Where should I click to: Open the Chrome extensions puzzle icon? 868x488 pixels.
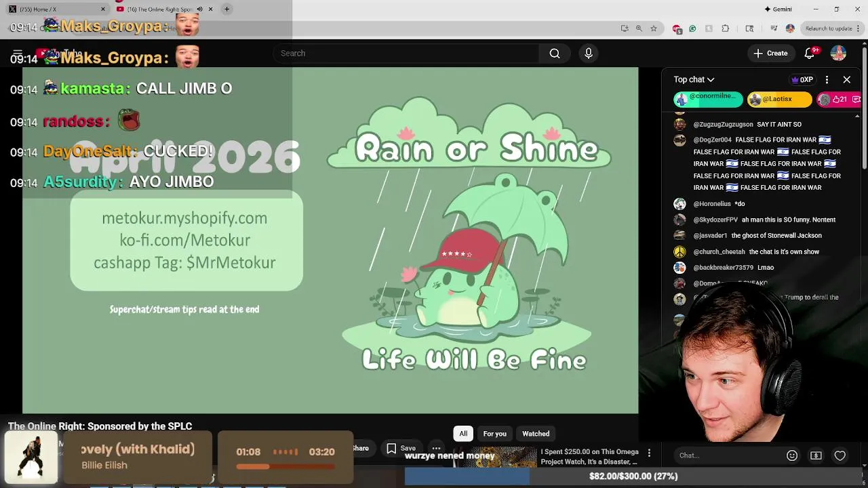725,28
